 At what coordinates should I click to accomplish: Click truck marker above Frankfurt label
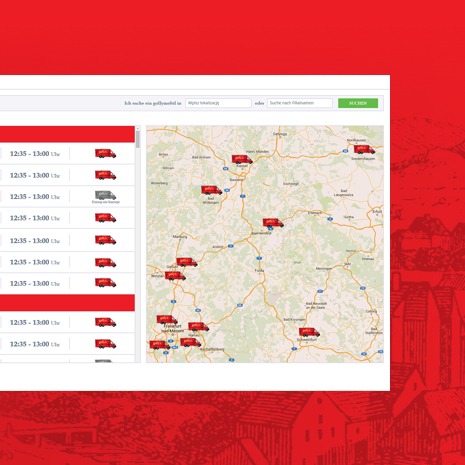pos(167,320)
